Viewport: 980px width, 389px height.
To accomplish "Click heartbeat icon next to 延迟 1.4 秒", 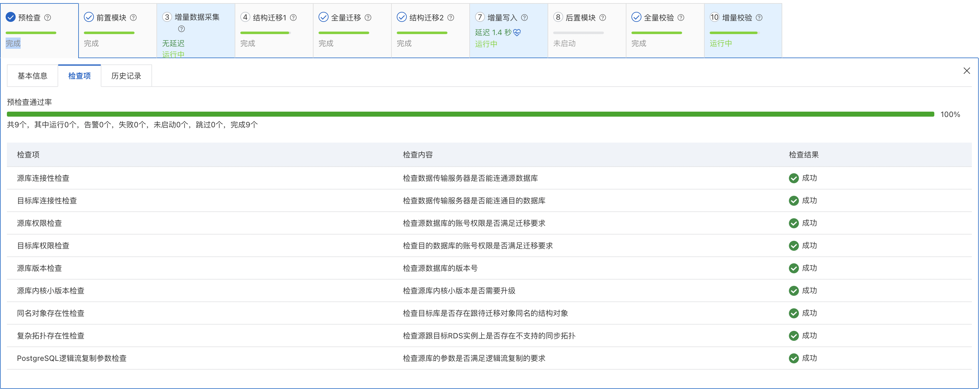I will point(517,33).
